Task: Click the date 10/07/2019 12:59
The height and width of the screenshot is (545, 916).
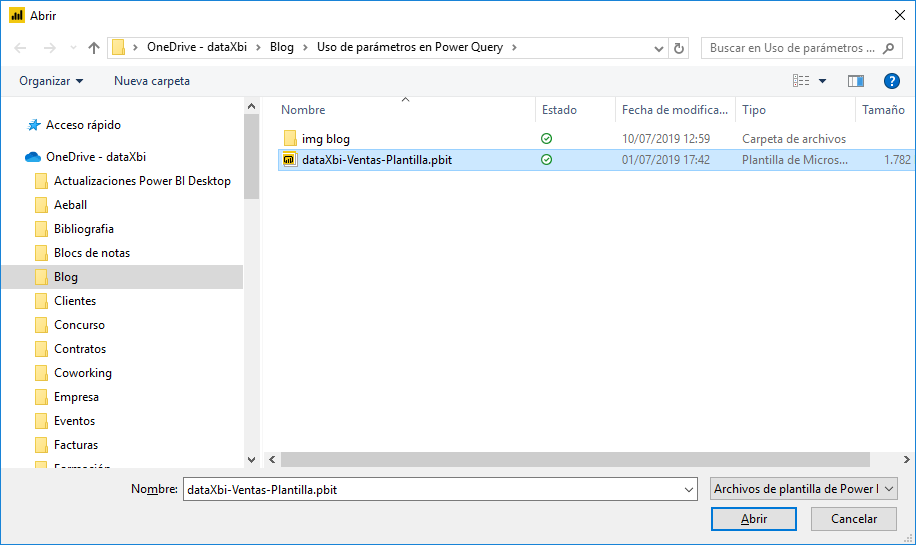Action: (x=665, y=139)
